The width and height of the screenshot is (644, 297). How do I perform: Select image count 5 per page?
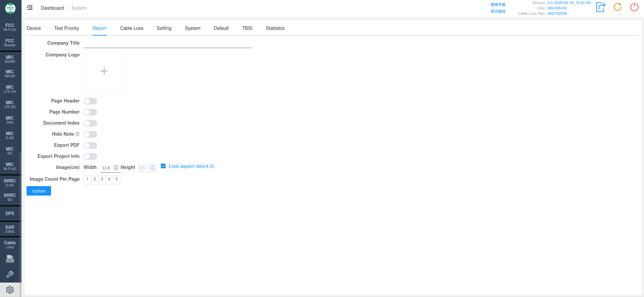tap(117, 179)
